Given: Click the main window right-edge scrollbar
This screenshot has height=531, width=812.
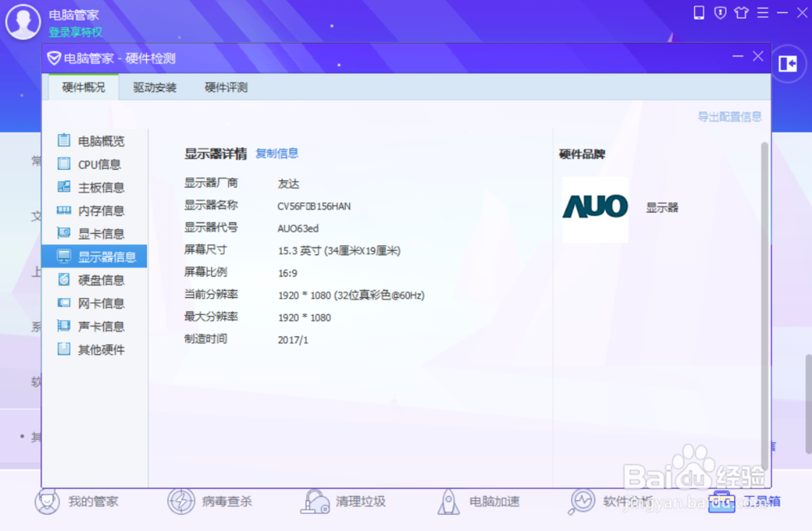Looking at the screenshot, I should coord(809,404).
